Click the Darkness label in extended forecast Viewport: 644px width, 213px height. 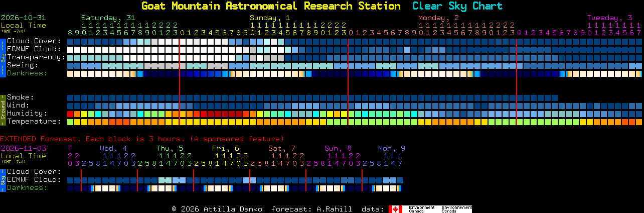tap(27, 188)
